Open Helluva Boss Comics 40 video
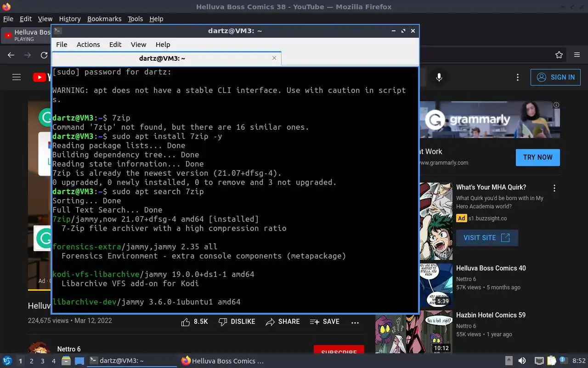The image size is (588, 368). [x=491, y=268]
